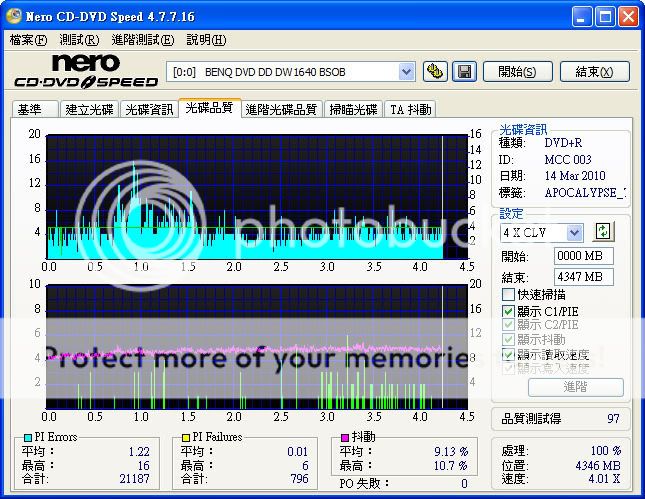Click the disc type value DVD+R

point(563,143)
